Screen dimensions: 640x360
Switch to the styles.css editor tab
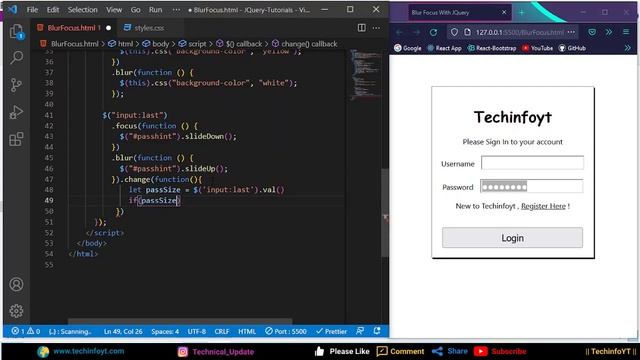click(149, 28)
